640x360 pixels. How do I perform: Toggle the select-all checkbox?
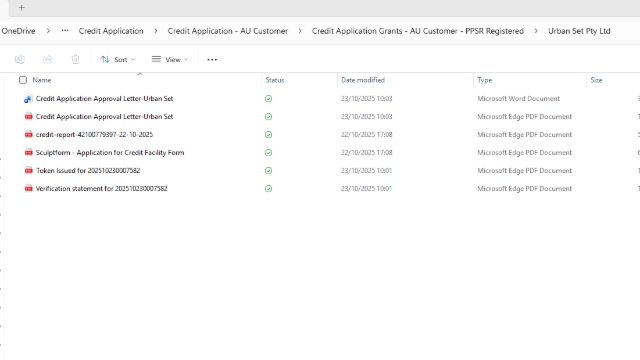point(23,80)
